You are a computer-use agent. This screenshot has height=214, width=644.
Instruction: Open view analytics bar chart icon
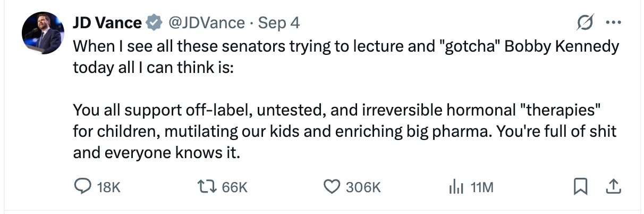pos(457,186)
